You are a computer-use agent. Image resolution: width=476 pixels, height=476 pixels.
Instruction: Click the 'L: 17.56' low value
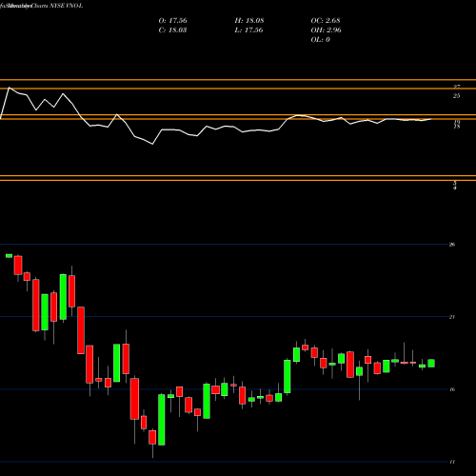[x=248, y=30]
